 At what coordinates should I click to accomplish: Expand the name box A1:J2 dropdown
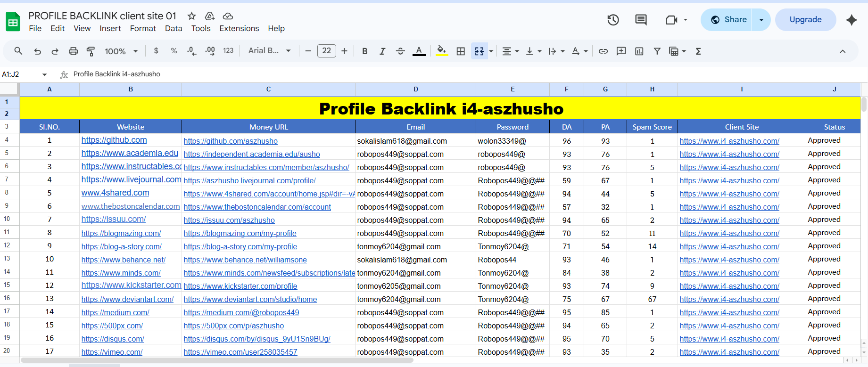[45, 74]
